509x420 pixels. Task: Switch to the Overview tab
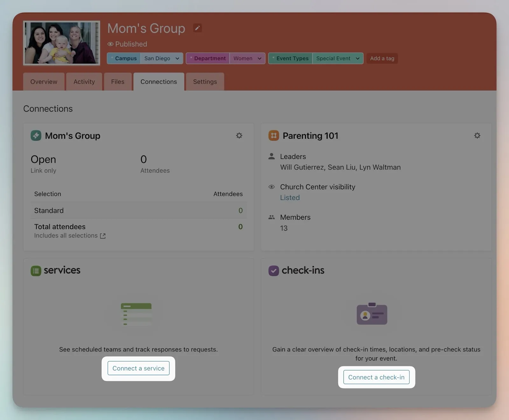click(44, 82)
